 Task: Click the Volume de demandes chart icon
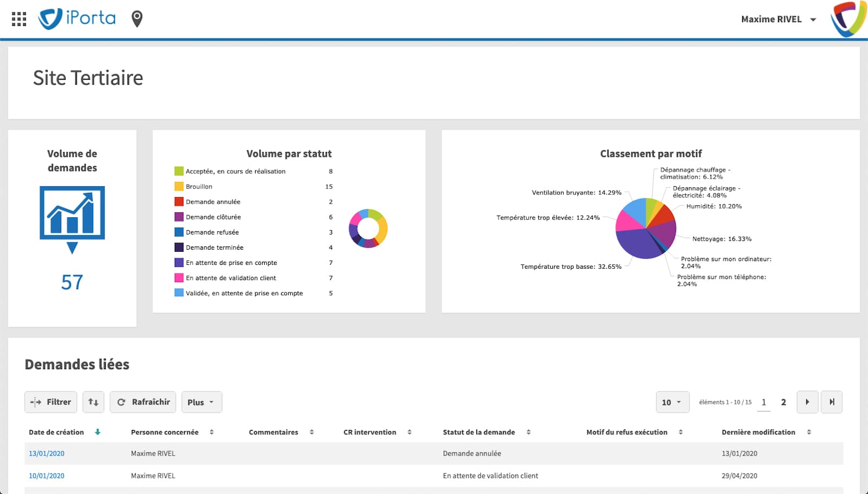coord(72,213)
